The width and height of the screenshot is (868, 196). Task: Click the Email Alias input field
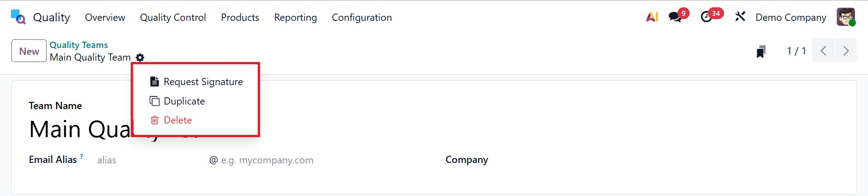(149, 160)
